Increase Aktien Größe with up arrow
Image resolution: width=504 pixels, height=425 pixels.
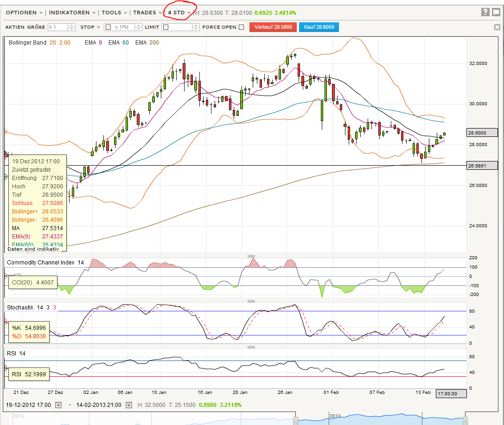(72, 25)
